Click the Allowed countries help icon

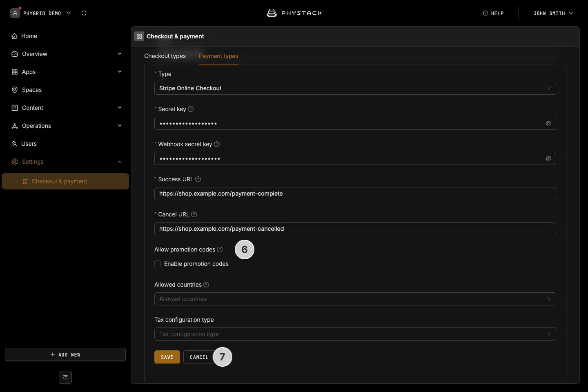coord(206,285)
